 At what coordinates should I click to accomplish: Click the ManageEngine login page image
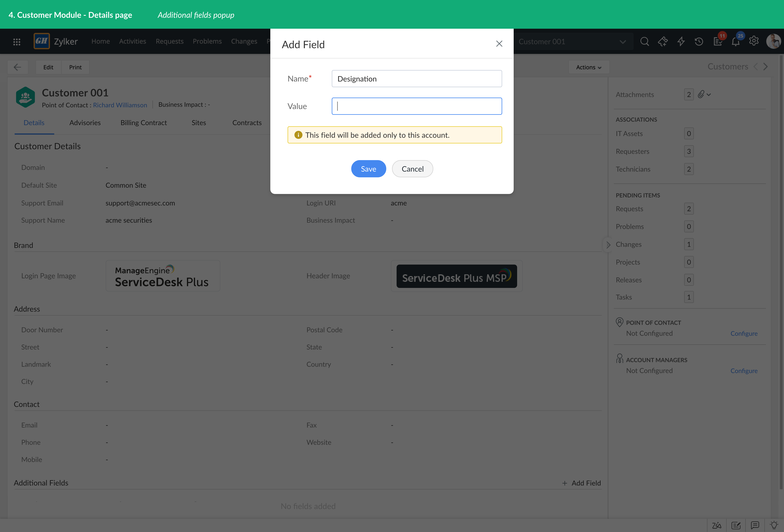[x=163, y=276]
